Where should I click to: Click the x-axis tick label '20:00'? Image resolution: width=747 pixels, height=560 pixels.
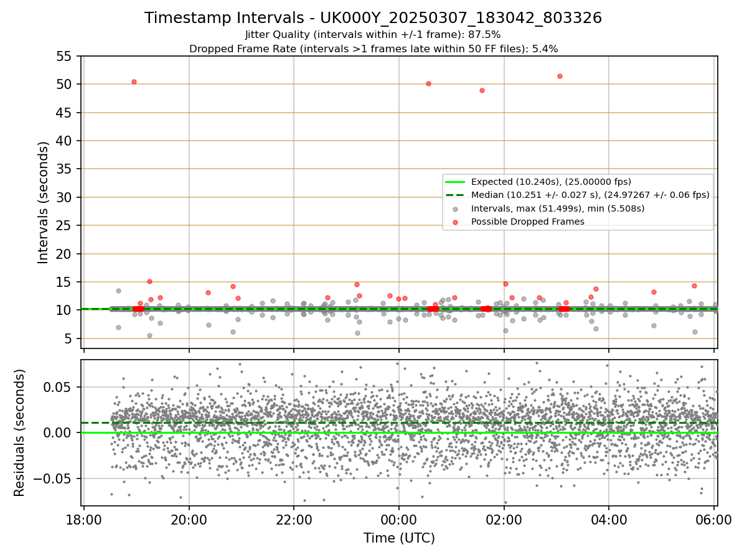coord(189,520)
